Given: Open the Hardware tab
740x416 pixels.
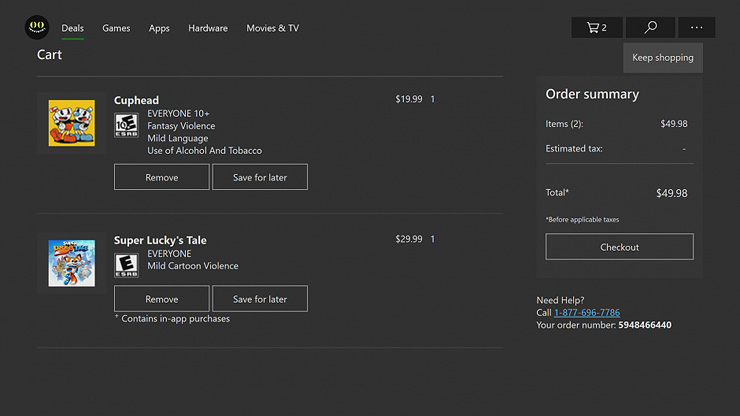Looking at the screenshot, I should pos(208,28).
